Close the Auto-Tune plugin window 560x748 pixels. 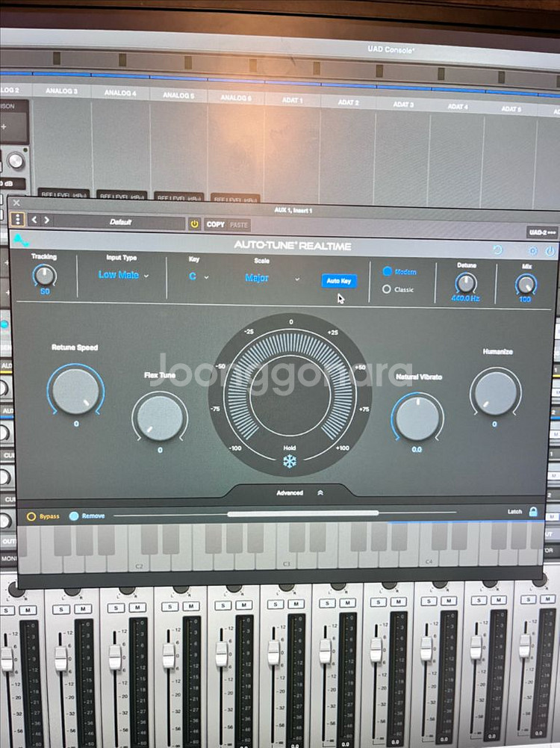[x=16, y=203]
